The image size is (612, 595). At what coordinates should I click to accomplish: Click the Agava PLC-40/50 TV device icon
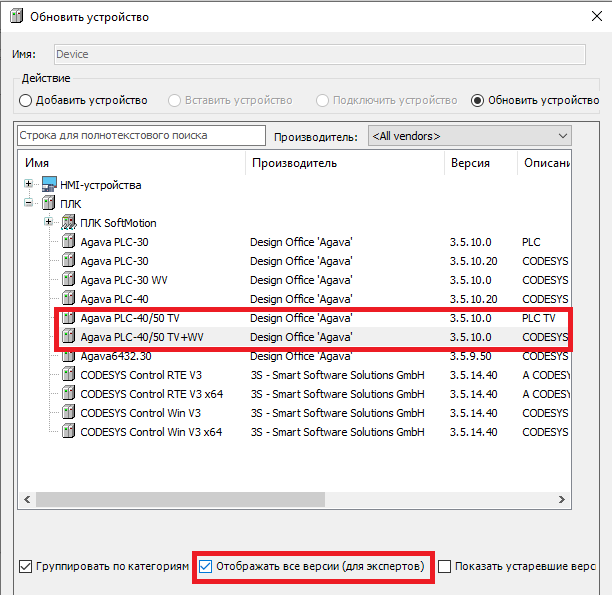coord(69,317)
